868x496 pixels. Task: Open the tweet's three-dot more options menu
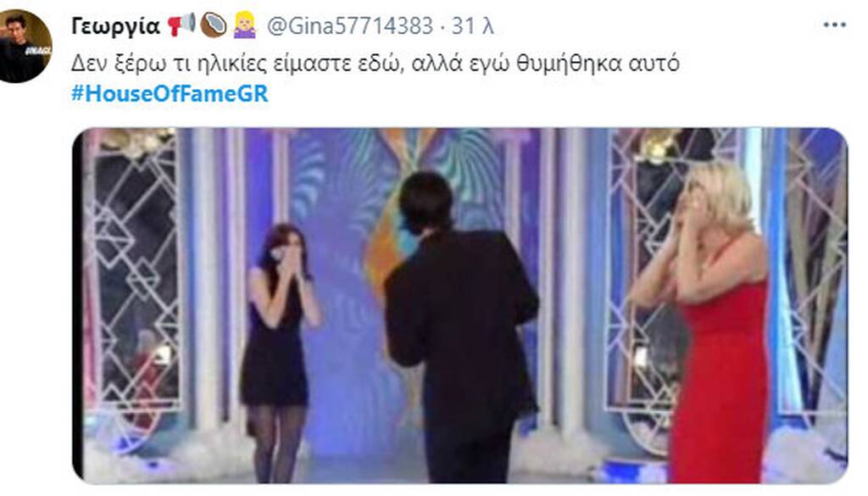pyautogui.click(x=834, y=25)
